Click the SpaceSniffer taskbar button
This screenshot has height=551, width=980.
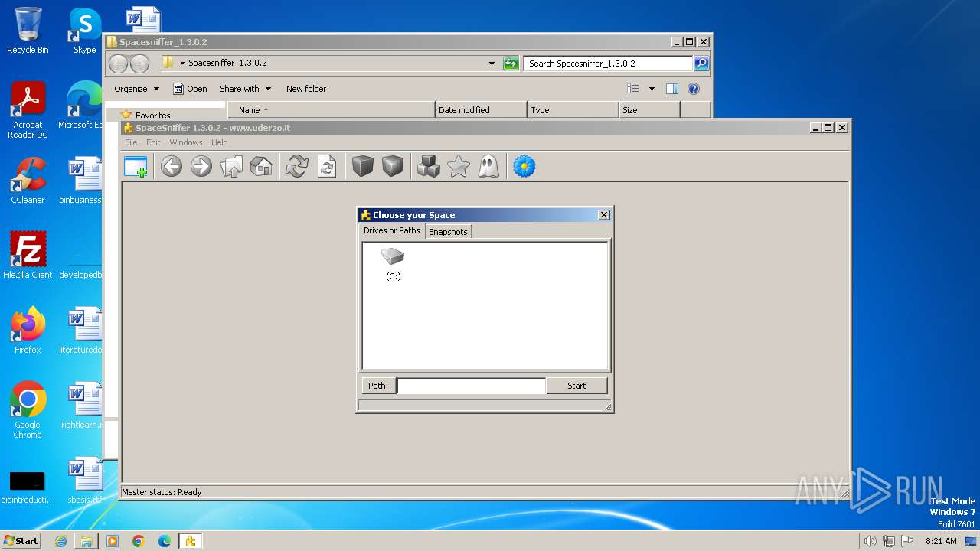tap(190, 541)
